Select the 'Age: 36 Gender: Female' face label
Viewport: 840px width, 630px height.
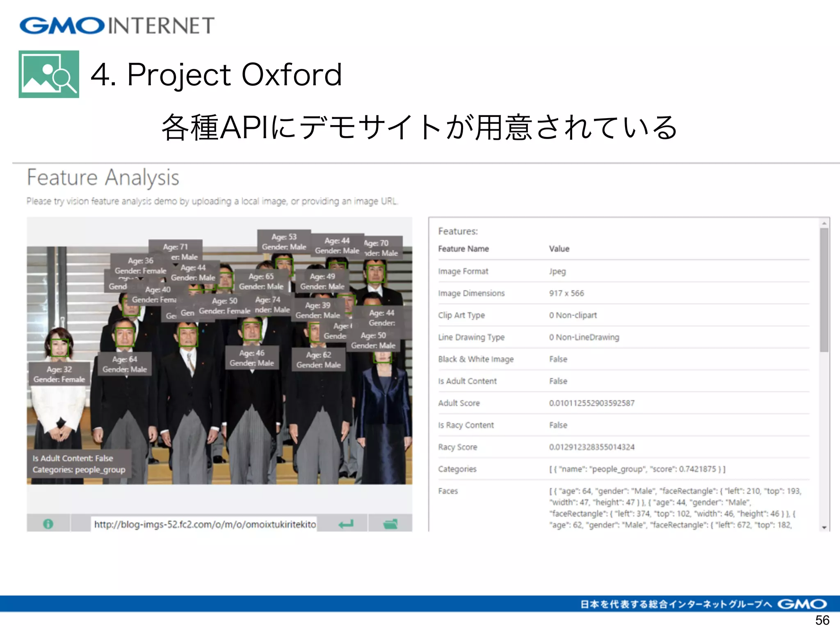click(x=140, y=265)
